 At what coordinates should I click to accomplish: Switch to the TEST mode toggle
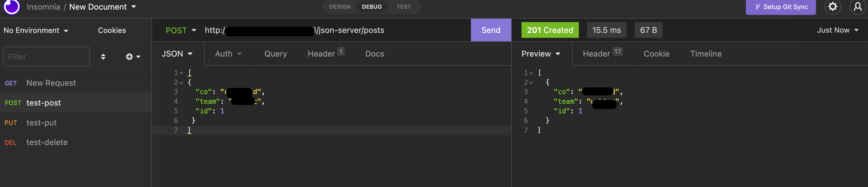click(x=403, y=7)
